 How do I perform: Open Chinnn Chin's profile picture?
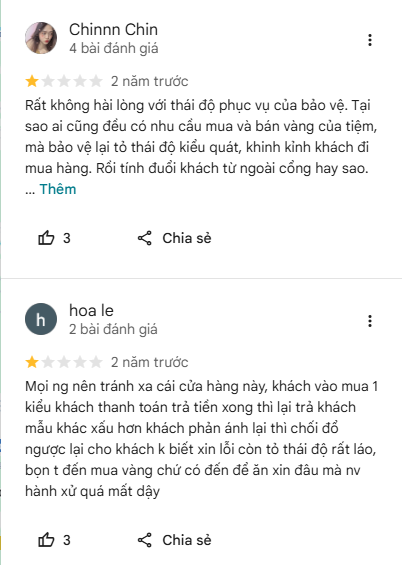pos(41,38)
